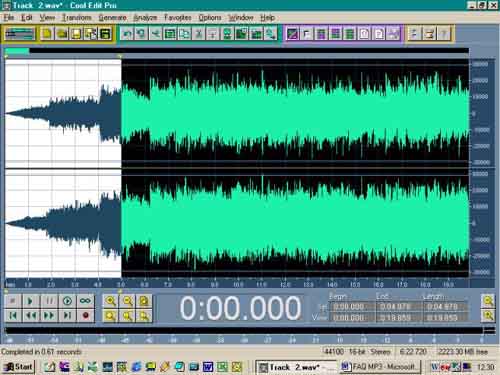The height and width of the screenshot is (375, 500).
Task: Zoom out horizontally
Action: 127,301
